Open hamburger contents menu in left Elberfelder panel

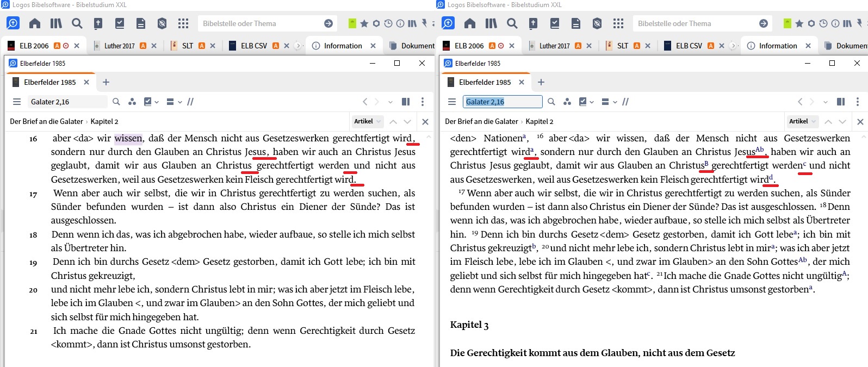click(17, 102)
